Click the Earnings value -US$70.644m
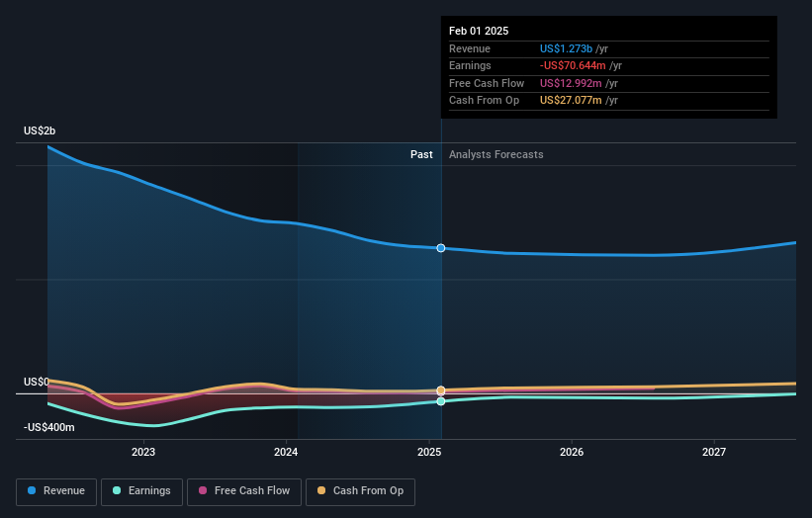The width and height of the screenshot is (812, 518). (573, 65)
